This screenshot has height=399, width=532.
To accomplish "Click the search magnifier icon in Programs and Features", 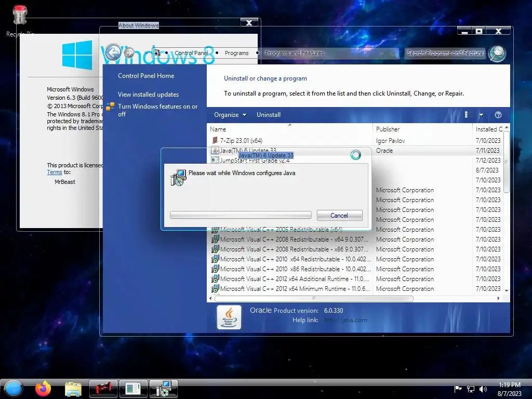I will (497, 54).
